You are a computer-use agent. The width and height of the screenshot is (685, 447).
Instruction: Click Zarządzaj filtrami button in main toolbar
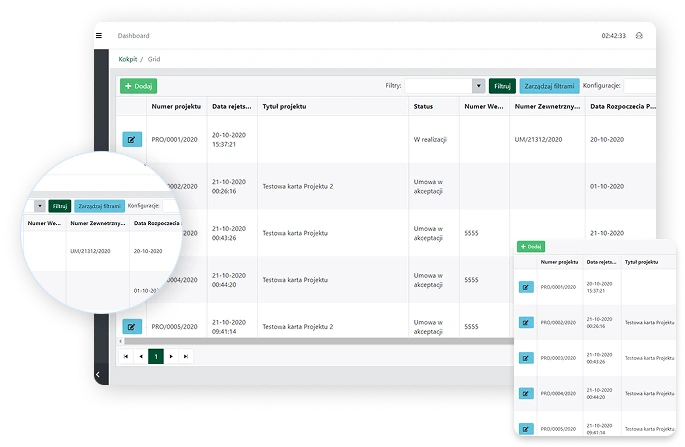(x=549, y=86)
